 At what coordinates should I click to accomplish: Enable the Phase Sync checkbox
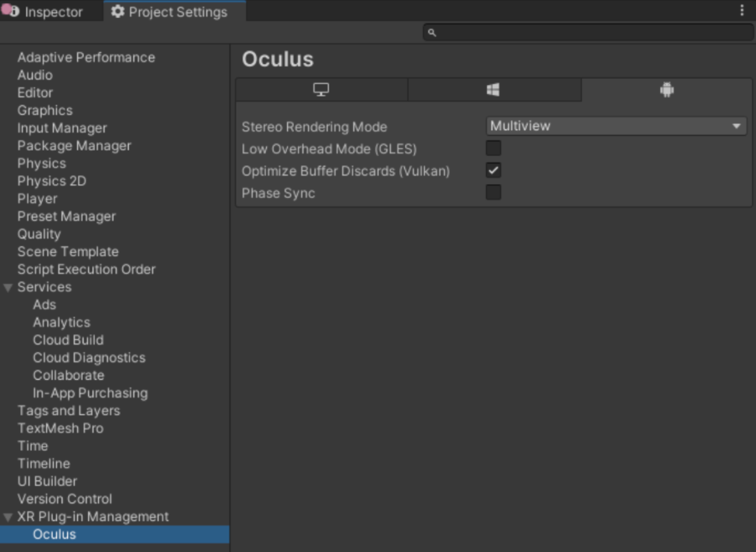point(493,193)
